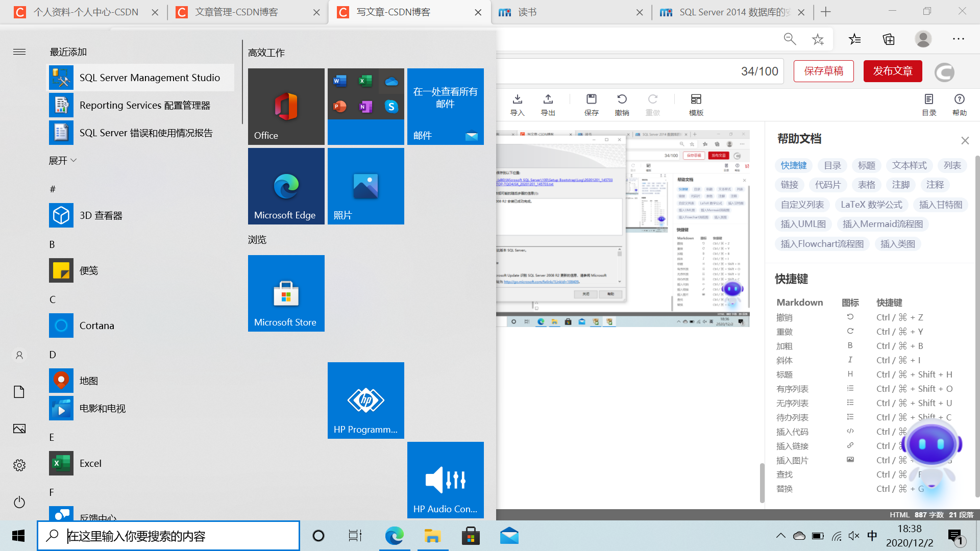Open the Microsoft Edge tile
Viewport: 980px width, 551px height.
point(286,186)
